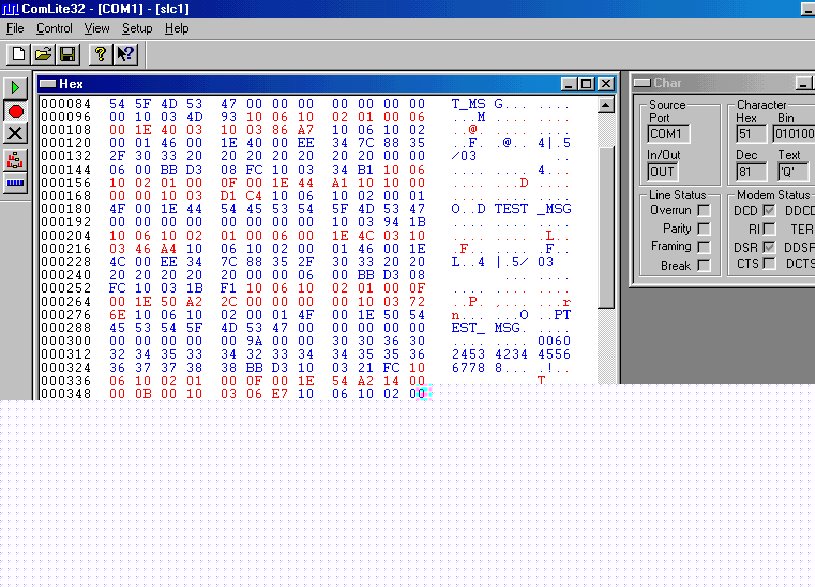Open the Control menu

coord(54,29)
